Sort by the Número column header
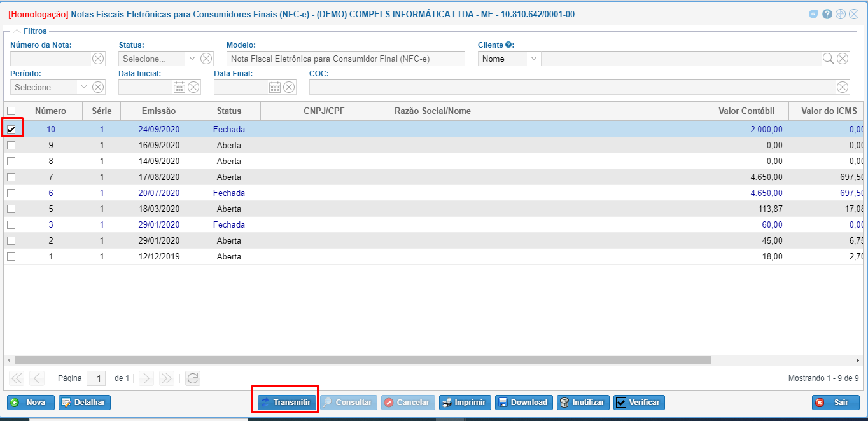Screen dimensions: 868x421 (x=51, y=111)
